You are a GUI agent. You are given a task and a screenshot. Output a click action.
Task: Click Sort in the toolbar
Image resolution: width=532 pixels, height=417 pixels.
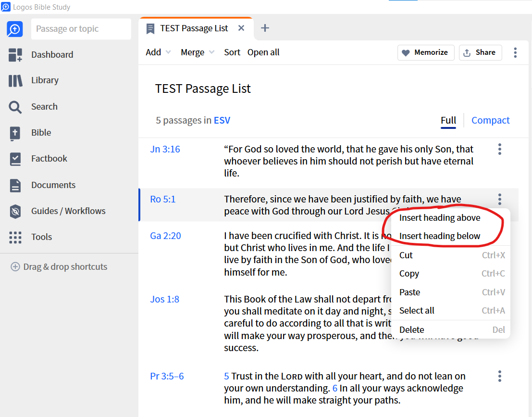click(232, 52)
